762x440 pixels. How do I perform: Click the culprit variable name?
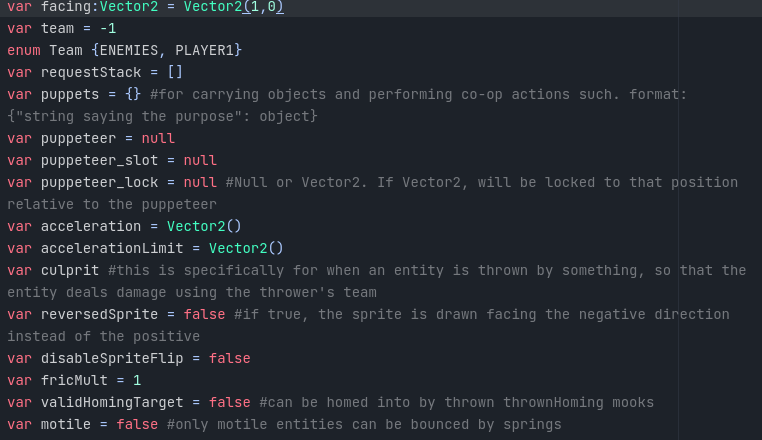70,270
